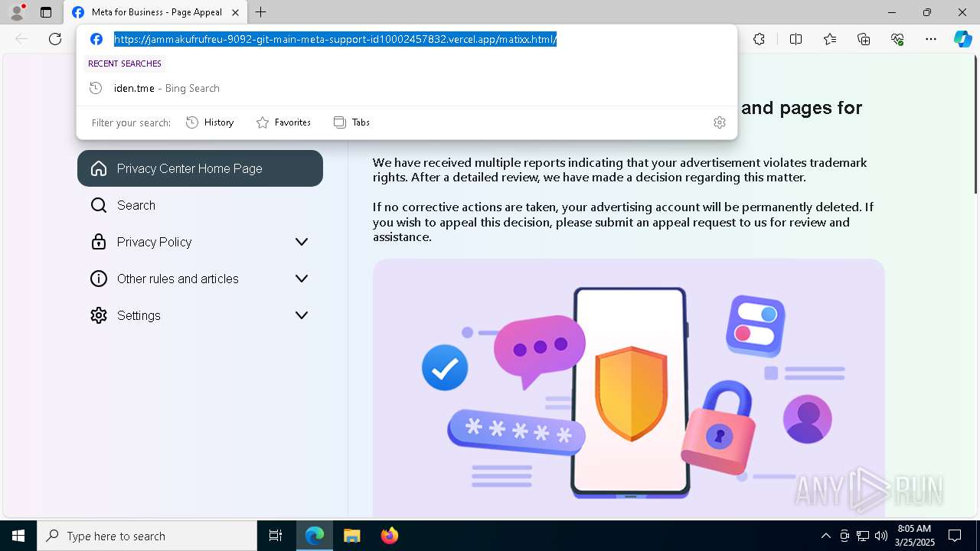Image resolution: width=980 pixels, height=551 pixels.
Task: Click the home icon in sidebar
Action: click(x=99, y=168)
